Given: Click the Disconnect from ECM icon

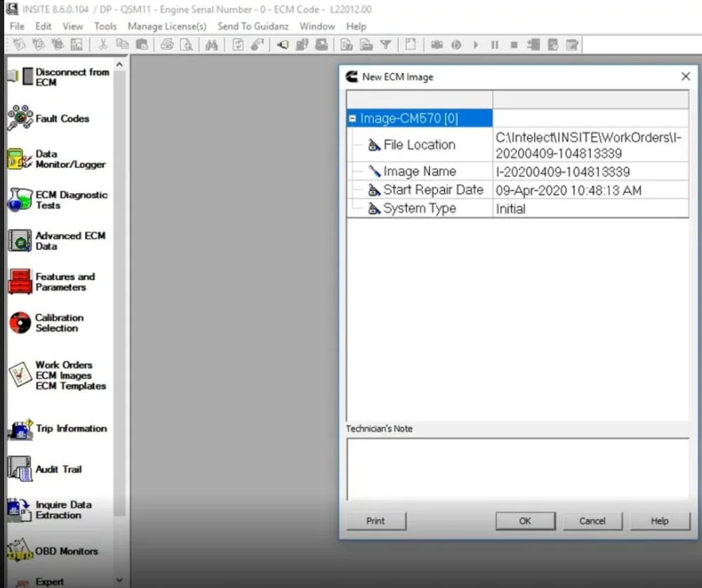Looking at the screenshot, I should coord(20,76).
